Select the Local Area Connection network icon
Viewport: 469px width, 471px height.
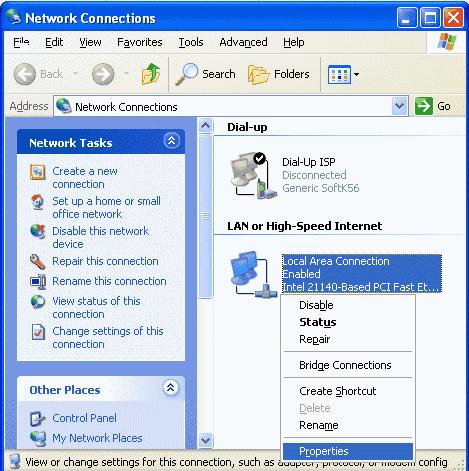253,274
